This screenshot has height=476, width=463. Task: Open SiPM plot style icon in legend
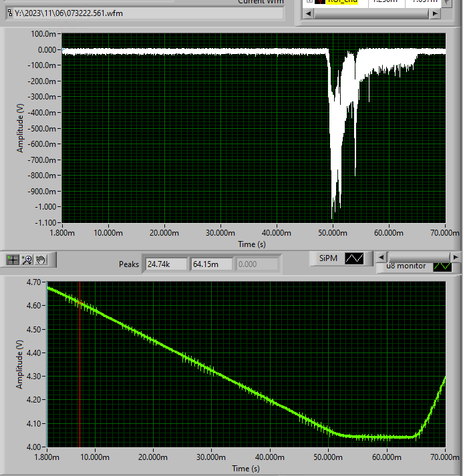[354, 258]
